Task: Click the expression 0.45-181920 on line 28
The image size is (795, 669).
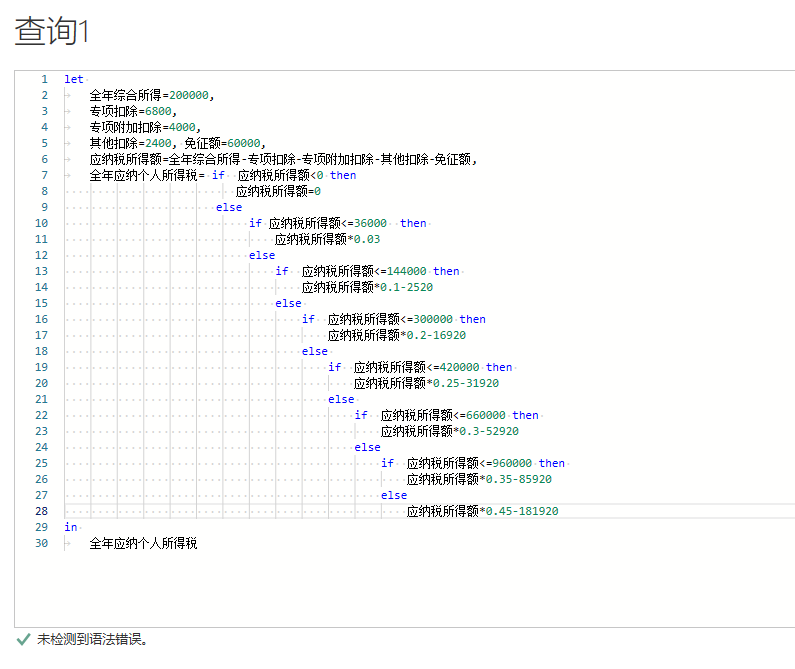Action: [522, 511]
